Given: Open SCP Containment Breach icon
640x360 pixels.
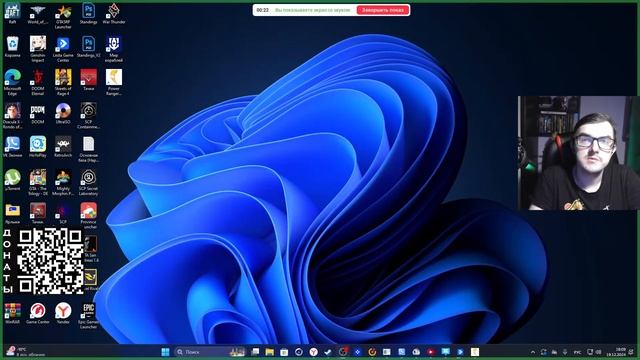Looking at the screenshot, I should pyautogui.click(x=88, y=116).
